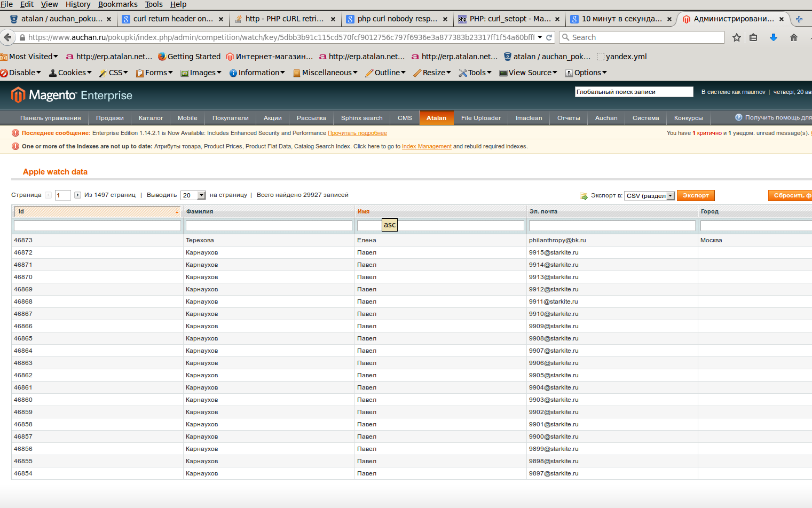The image size is (812, 508).
Task: Open Resize menu in developer toolbar
Action: (x=432, y=73)
